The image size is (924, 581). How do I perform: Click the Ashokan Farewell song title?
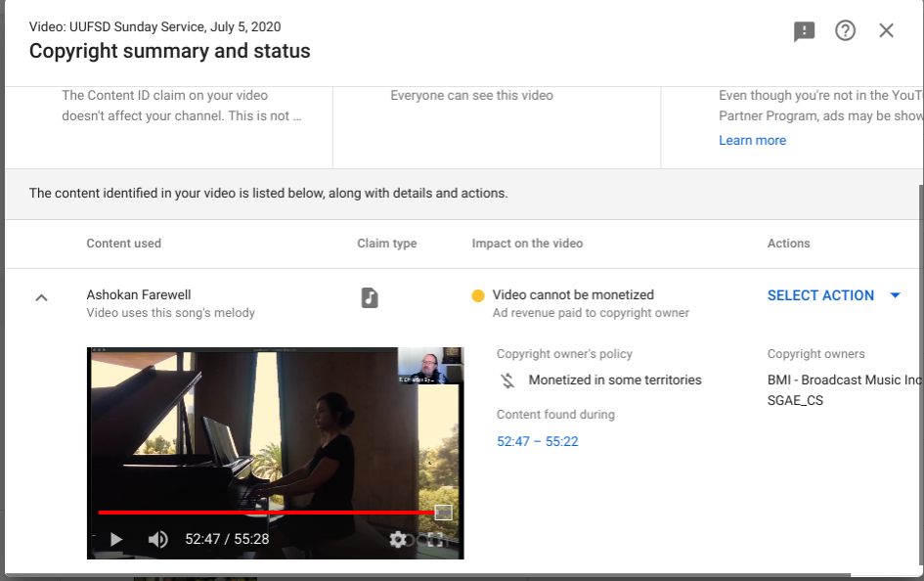pyautogui.click(x=139, y=294)
